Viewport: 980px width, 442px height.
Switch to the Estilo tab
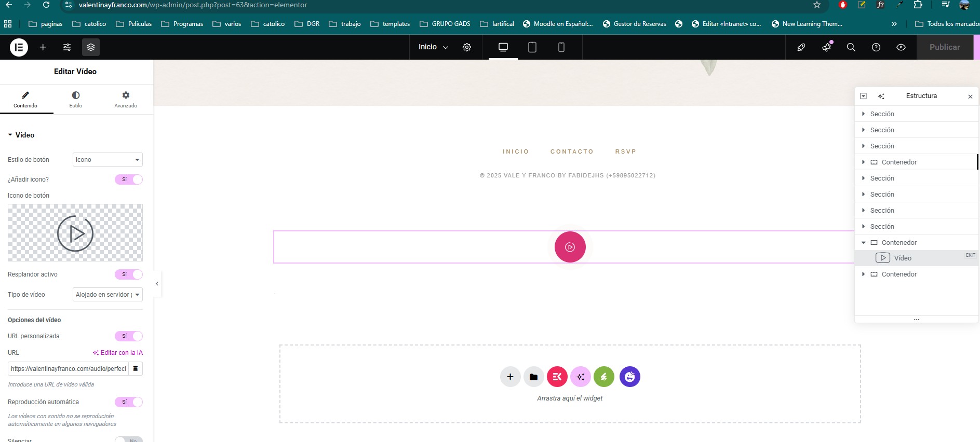click(76, 99)
